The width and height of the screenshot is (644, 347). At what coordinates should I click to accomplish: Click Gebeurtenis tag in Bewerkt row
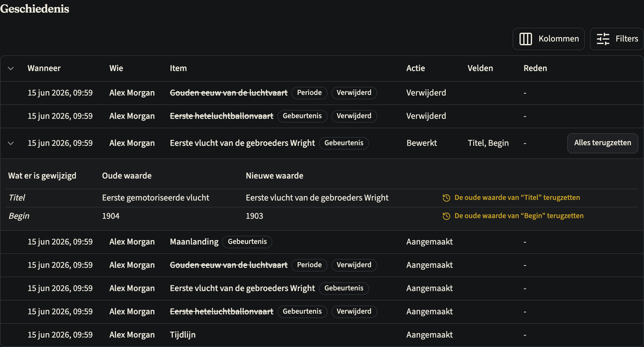tap(344, 143)
